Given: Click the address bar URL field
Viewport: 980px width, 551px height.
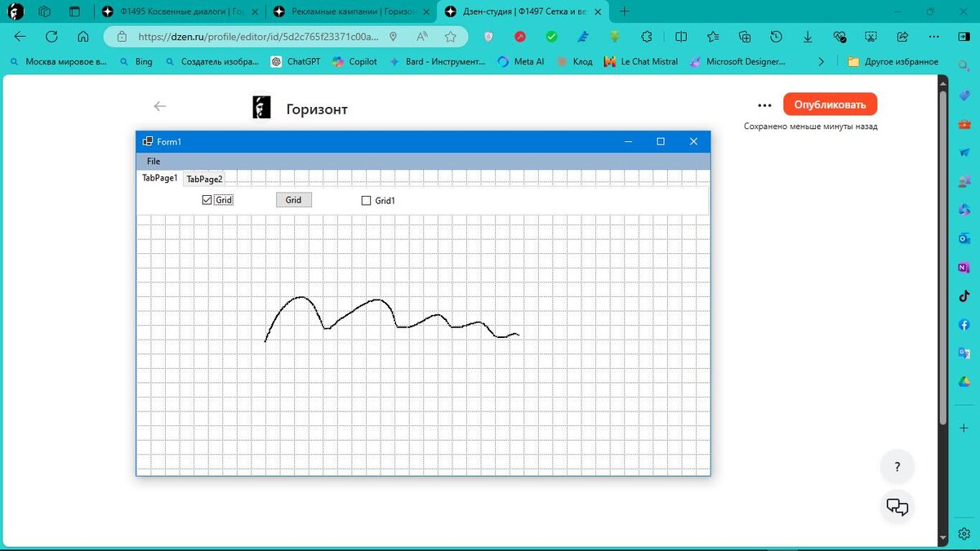Looking at the screenshot, I should [x=258, y=37].
